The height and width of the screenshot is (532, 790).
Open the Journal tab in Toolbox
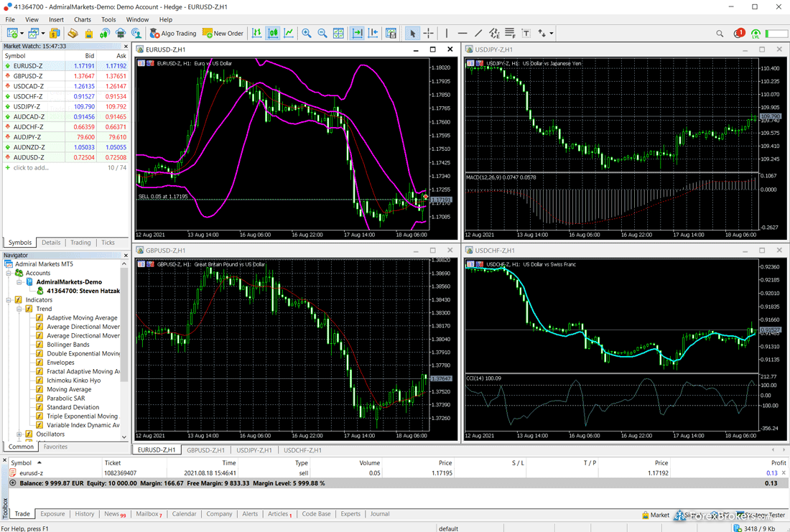[x=380, y=514]
